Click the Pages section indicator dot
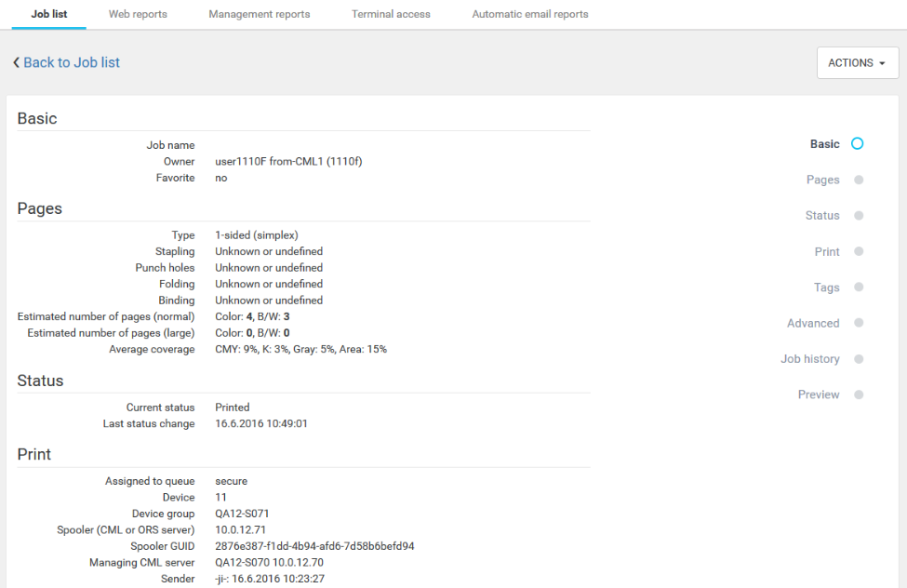The width and height of the screenshot is (907, 588). point(858,180)
